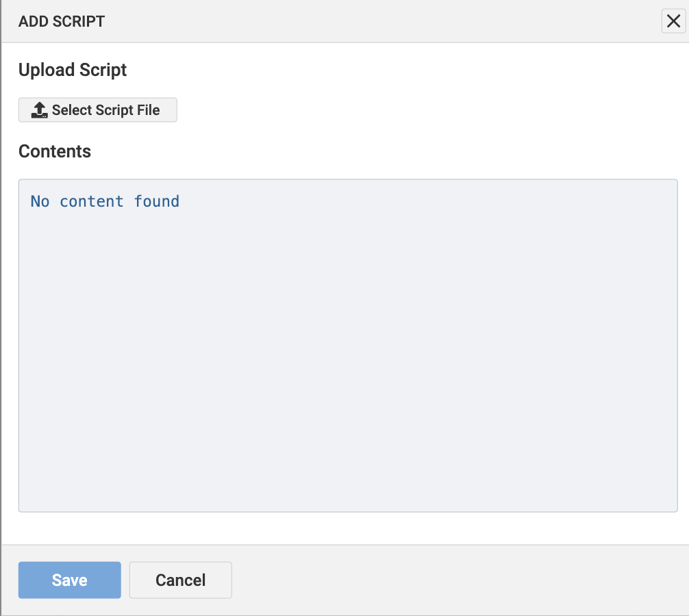Click the ADD SCRIPT dialog title

62,22
